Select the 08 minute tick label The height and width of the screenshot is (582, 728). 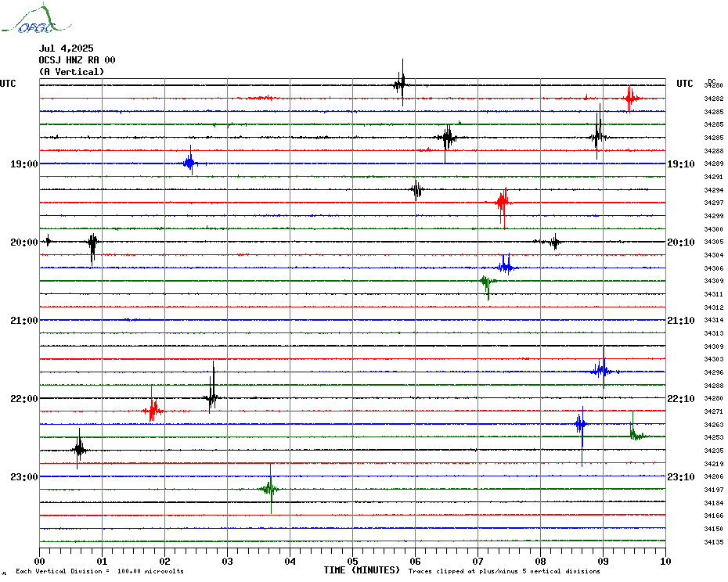coord(540,561)
